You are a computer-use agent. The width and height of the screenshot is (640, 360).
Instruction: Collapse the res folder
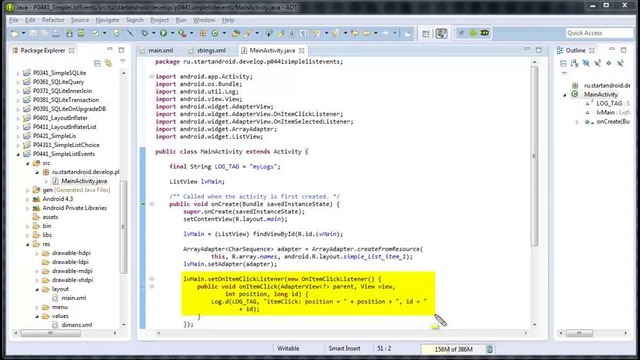pyautogui.click(x=28, y=244)
